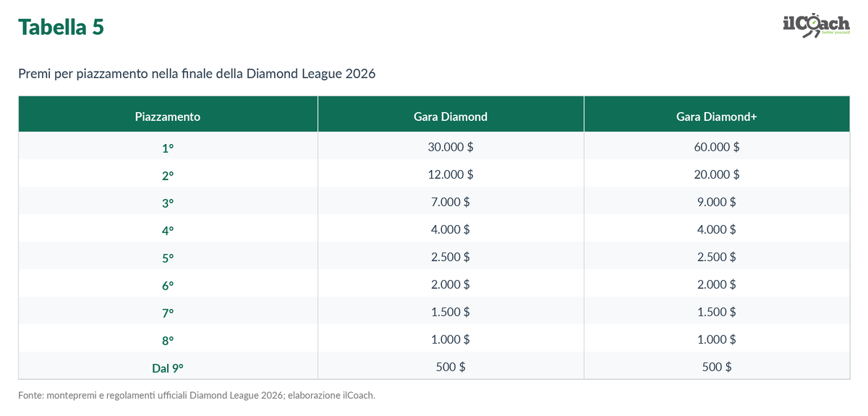Click the 2.500 $ Gara Diamond cell
The width and height of the screenshot is (868, 416).
451,257
